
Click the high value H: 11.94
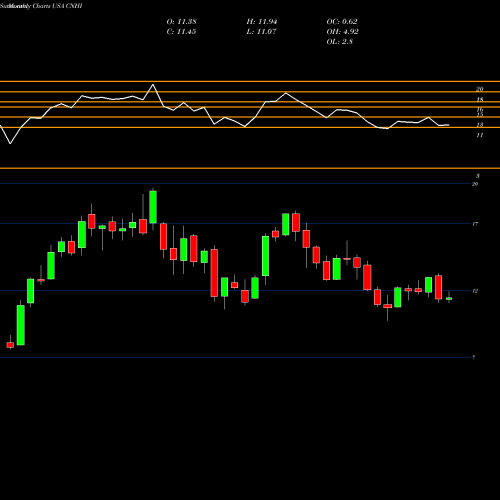pos(262,22)
